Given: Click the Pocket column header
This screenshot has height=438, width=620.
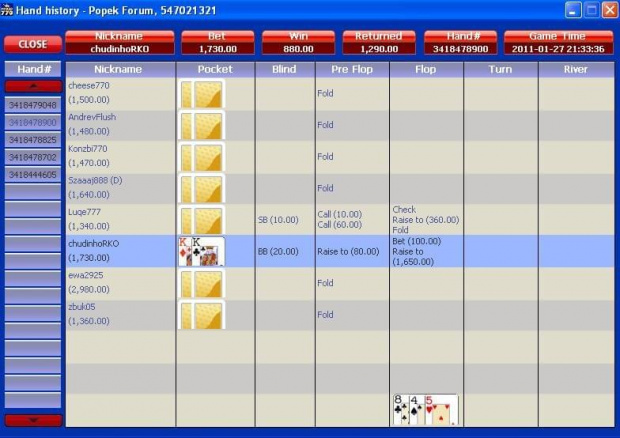Looking at the screenshot, I should [215, 69].
